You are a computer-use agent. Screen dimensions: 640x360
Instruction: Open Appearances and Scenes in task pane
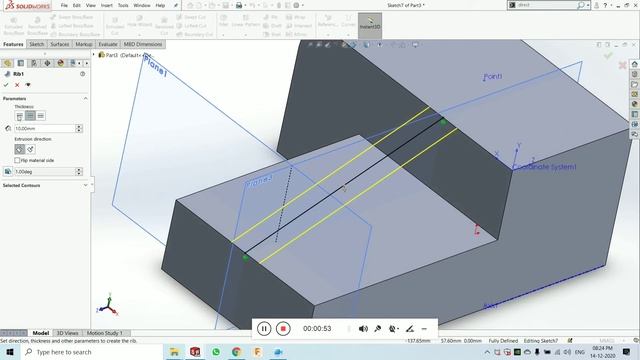pos(635,104)
